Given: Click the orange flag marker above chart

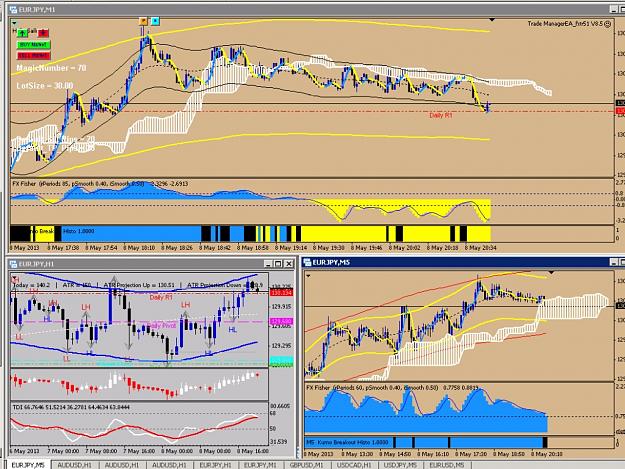Looking at the screenshot, I should point(143,21).
